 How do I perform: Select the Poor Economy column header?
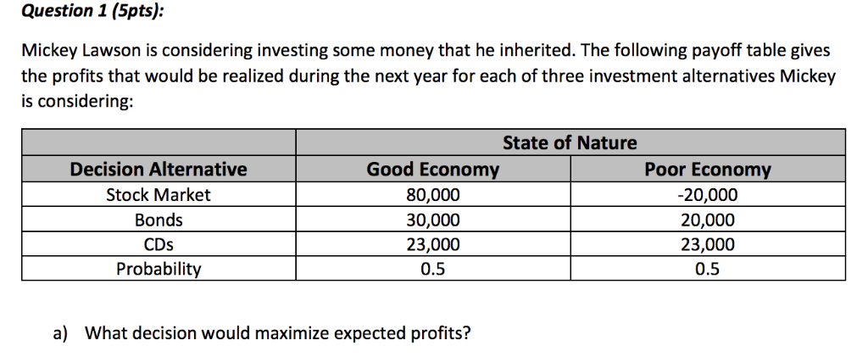(x=708, y=169)
